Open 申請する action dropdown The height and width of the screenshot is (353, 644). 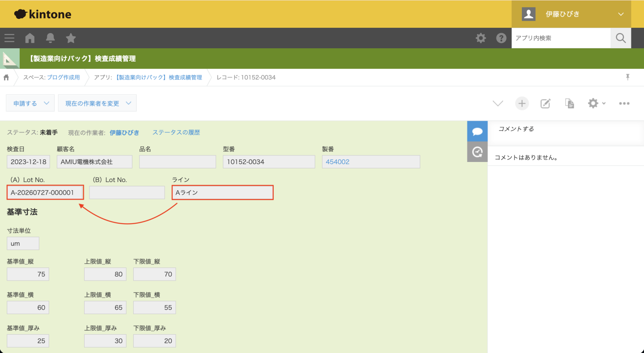[x=30, y=103]
